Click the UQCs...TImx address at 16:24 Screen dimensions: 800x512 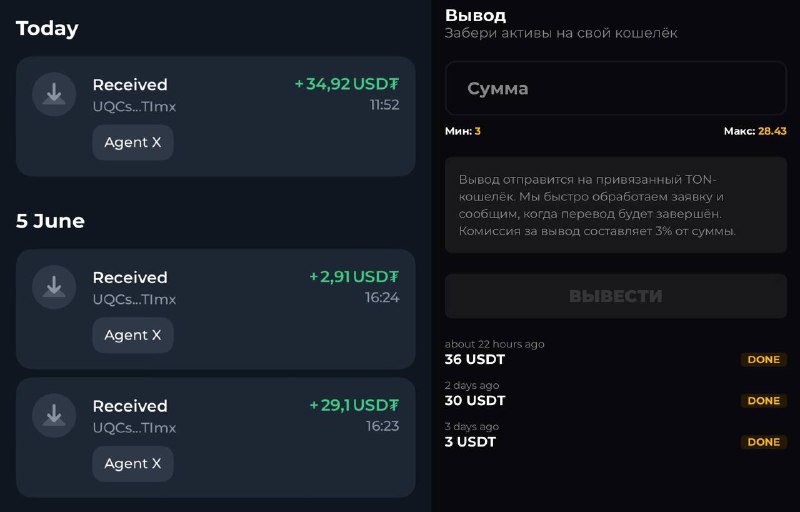tap(134, 299)
